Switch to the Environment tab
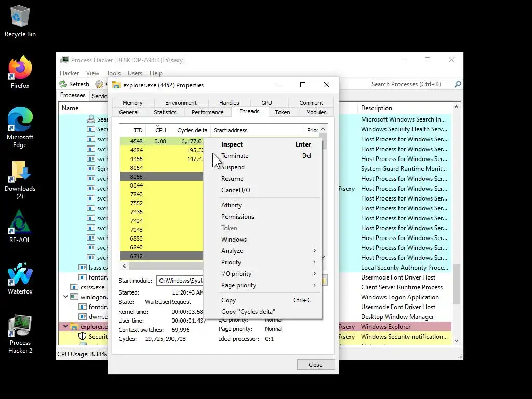Image resolution: width=532 pixels, height=399 pixels. [181, 103]
